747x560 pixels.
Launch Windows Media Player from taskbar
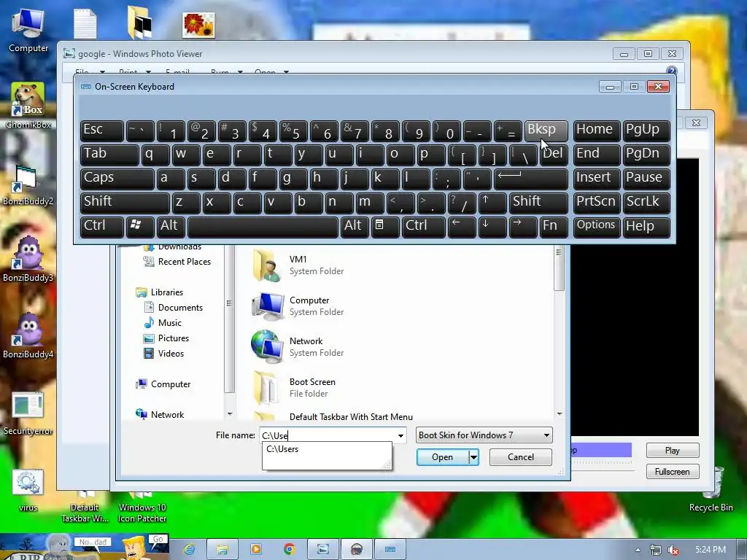[x=256, y=549]
